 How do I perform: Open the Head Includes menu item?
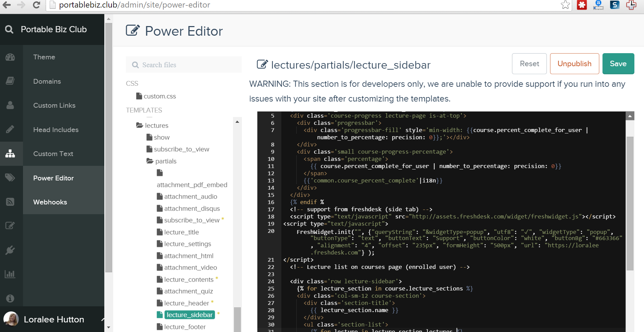pyautogui.click(x=56, y=130)
